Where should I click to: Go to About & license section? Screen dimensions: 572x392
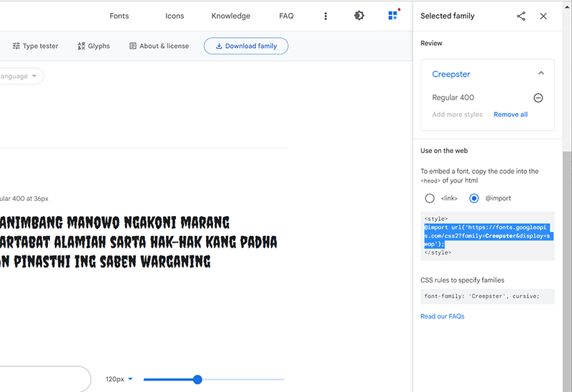click(159, 46)
